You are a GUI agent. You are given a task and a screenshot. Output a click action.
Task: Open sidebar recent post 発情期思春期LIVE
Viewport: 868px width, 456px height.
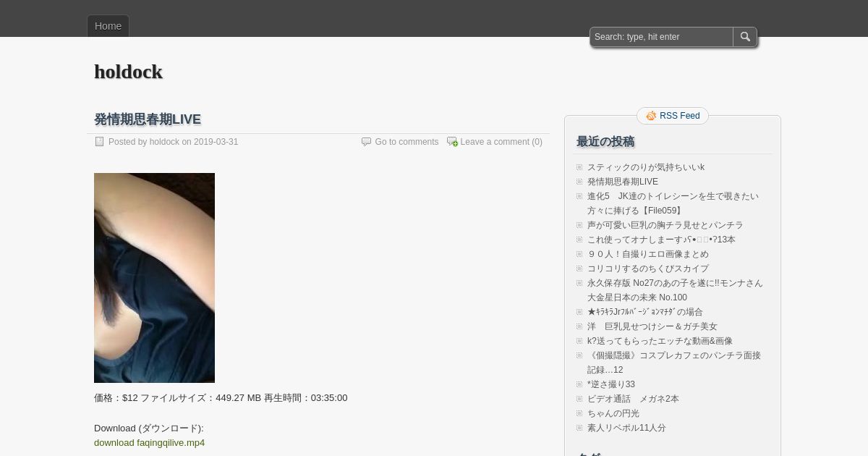pos(623,182)
